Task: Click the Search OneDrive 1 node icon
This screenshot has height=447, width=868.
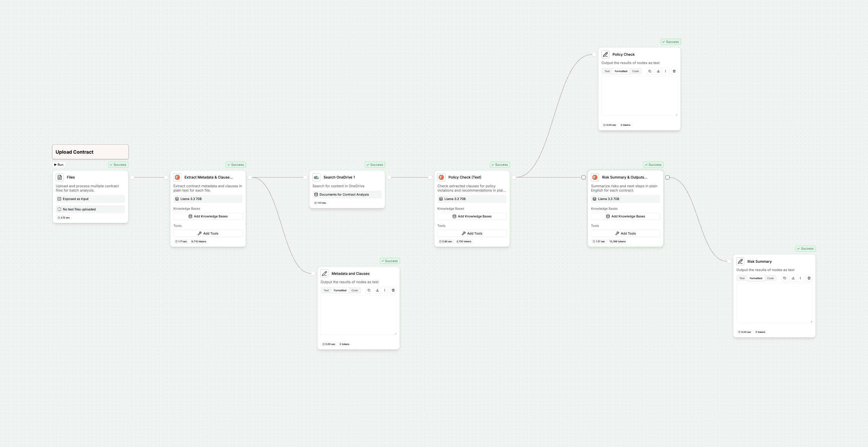Action: tap(316, 178)
